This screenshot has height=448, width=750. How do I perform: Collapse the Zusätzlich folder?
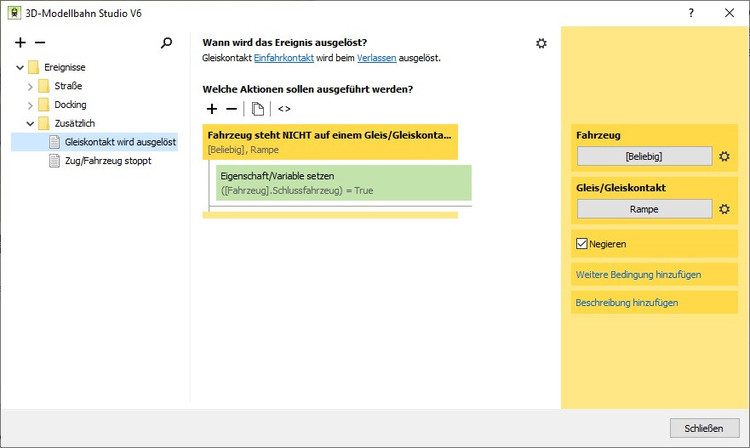[x=30, y=124]
